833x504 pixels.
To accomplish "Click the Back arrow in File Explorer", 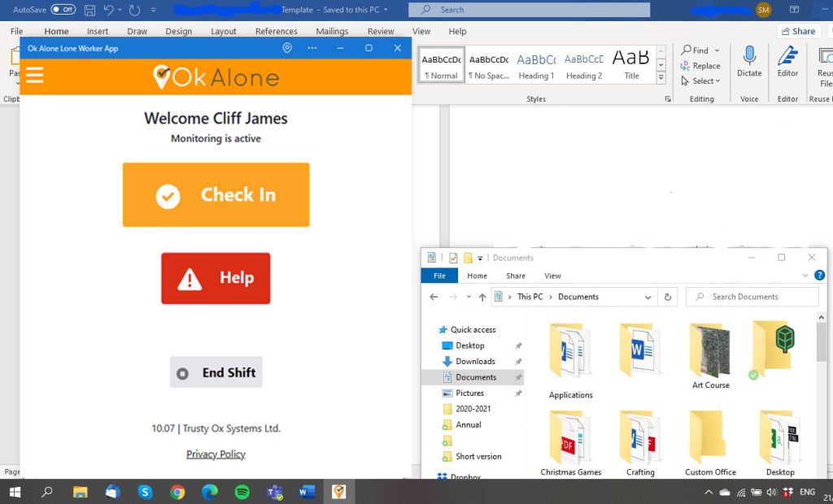I will [x=434, y=297].
